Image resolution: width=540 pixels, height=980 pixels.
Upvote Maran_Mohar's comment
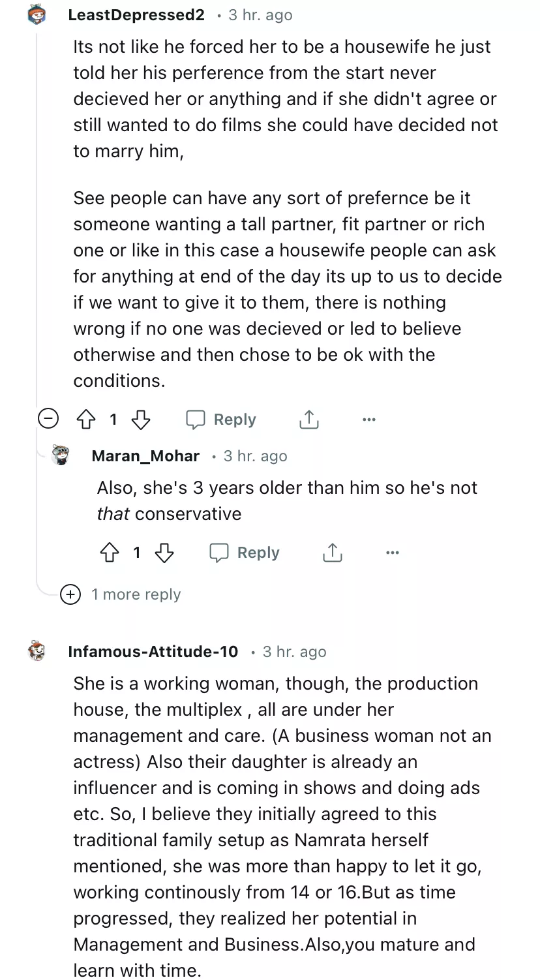pyautogui.click(x=110, y=553)
